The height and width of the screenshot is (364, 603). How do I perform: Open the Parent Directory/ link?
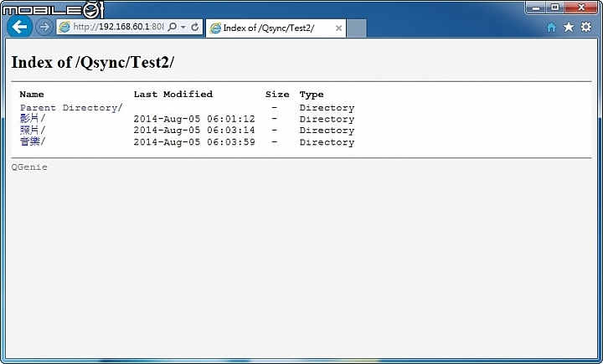tap(71, 108)
